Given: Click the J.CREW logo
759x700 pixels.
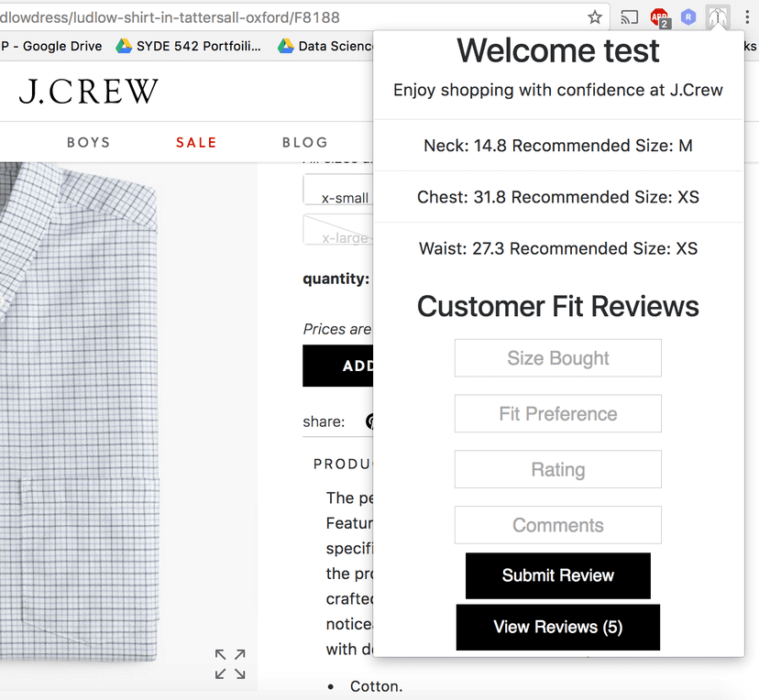Looking at the screenshot, I should click(x=87, y=91).
